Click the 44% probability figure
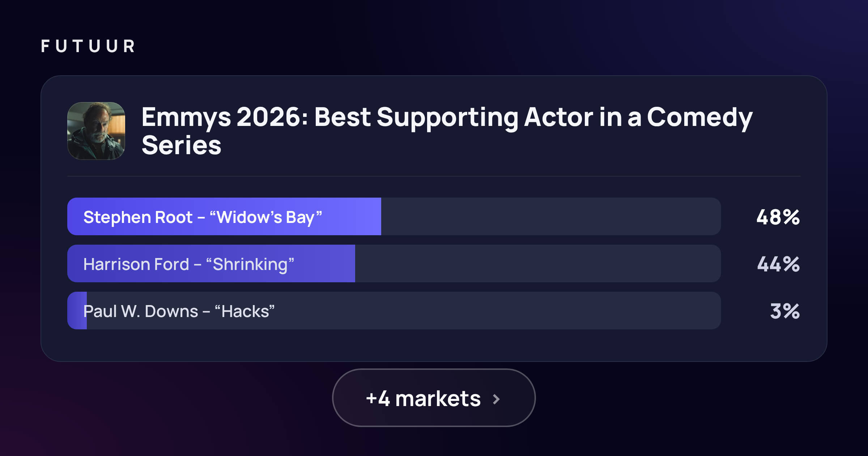Viewport: 868px width, 456px height. click(x=778, y=264)
